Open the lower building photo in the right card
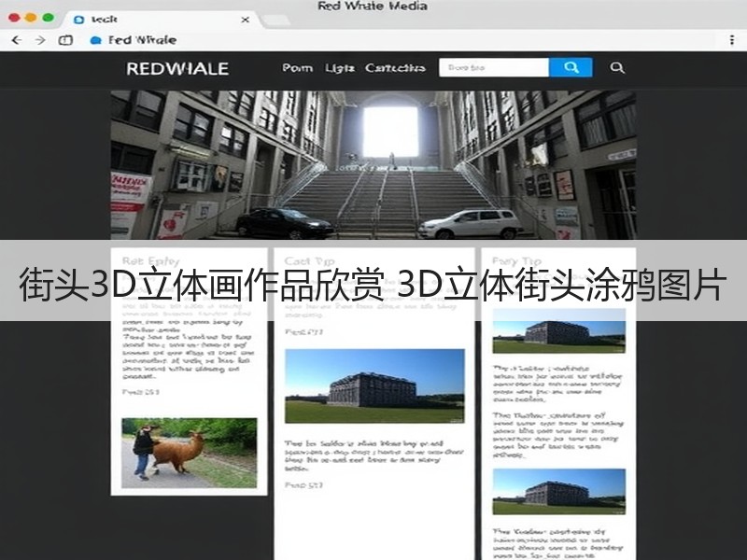 pos(558,492)
